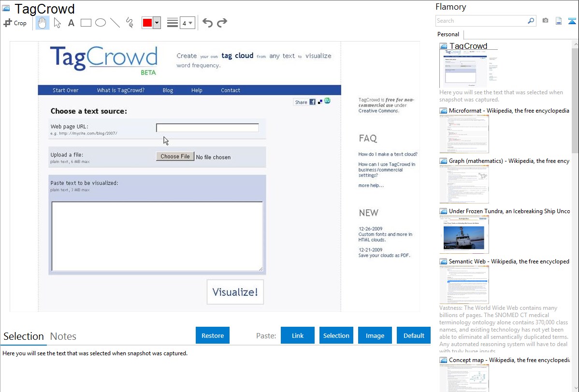Click the 'Custom fonts and more in HTML clouds.' text
This screenshot has height=392, width=579.
coord(385,237)
